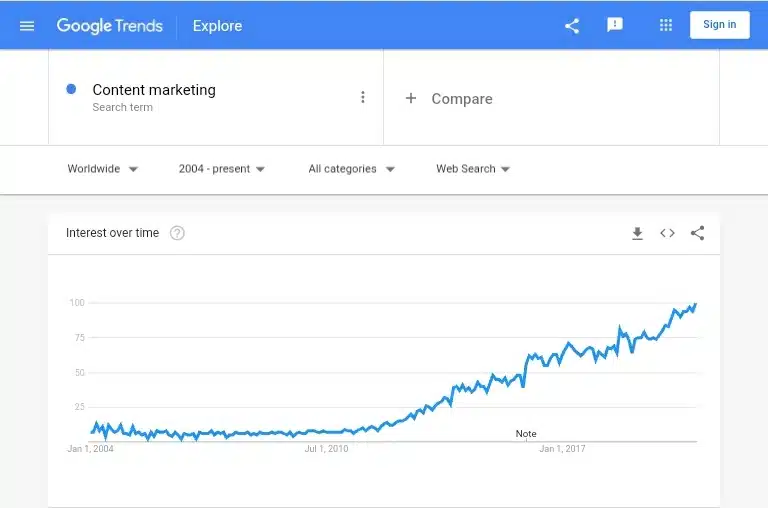
Task: Change the Web Search type dropdown
Action: pyautogui.click(x=473, y=169)
